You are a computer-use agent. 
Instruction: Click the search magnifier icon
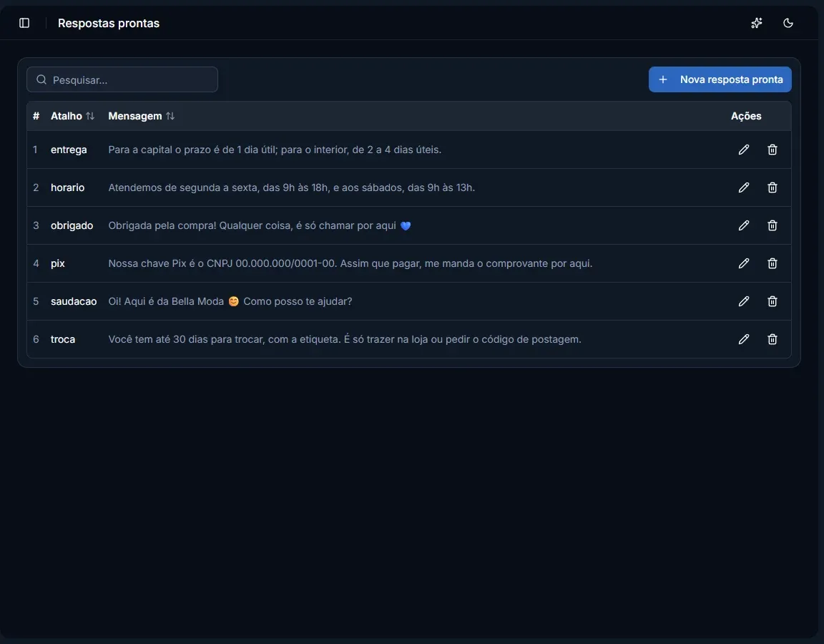click(41, 79)
